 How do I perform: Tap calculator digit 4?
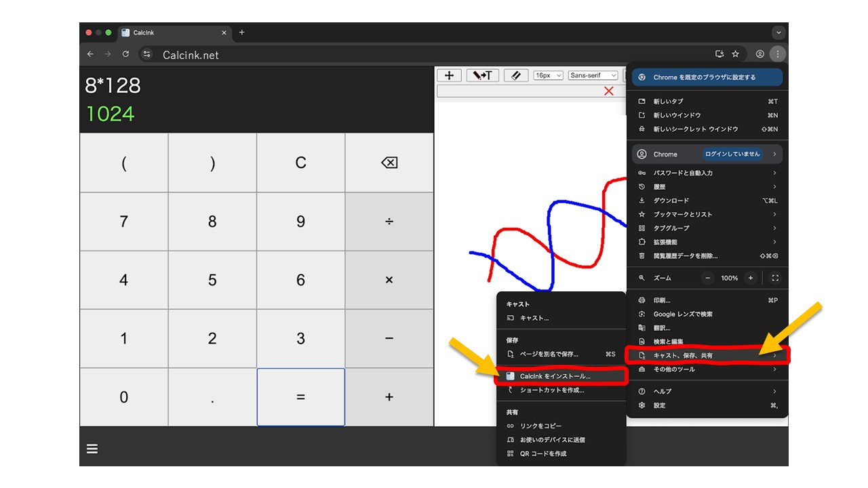click(123, 280)
